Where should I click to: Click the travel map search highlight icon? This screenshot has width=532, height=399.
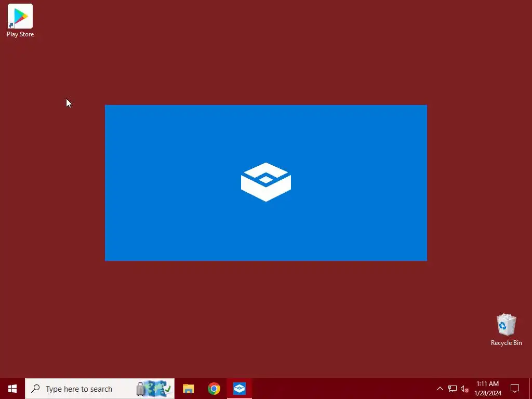pyautogui.click(x=155, y=389)
